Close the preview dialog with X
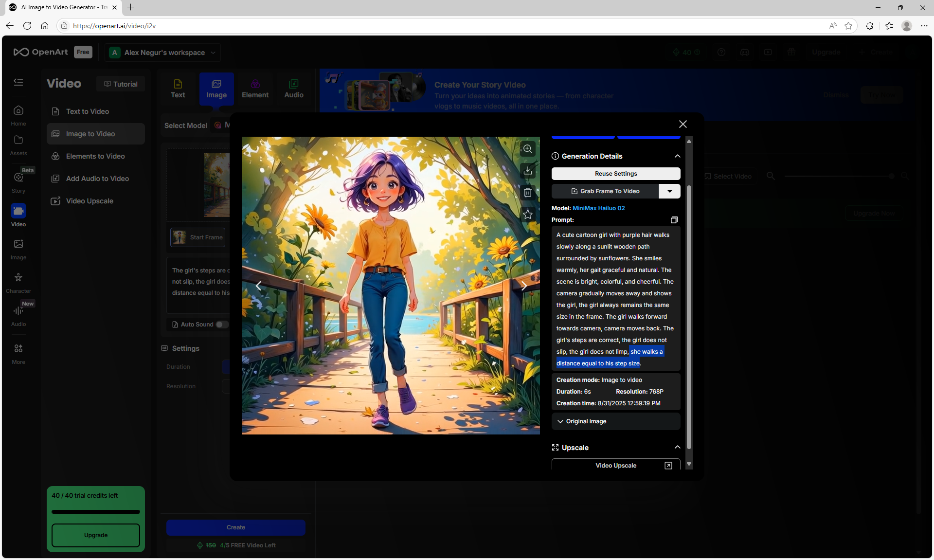Image resolution: width=934 pixels, height=560 pixels. 683,124
